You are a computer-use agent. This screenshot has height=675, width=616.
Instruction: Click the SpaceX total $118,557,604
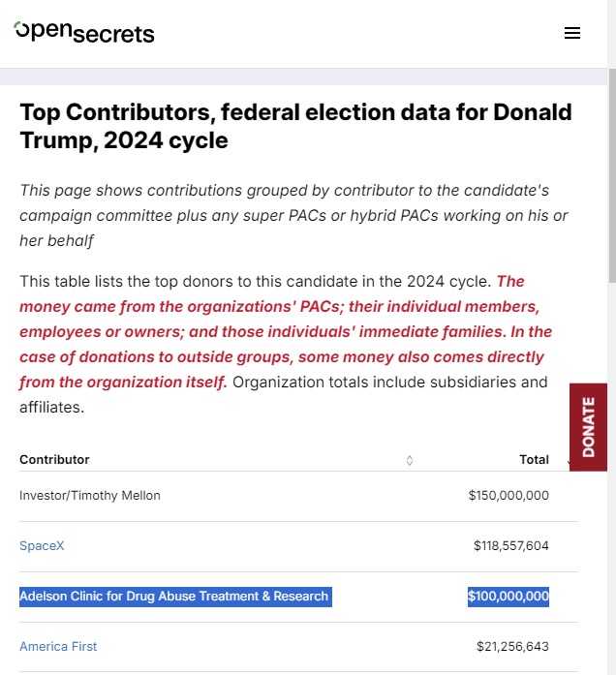(x=511, y=546)
